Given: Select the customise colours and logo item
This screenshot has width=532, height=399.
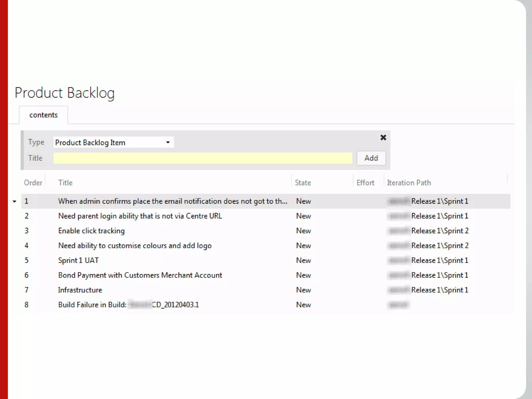Looking at the screenshot, I should [135, 246].
